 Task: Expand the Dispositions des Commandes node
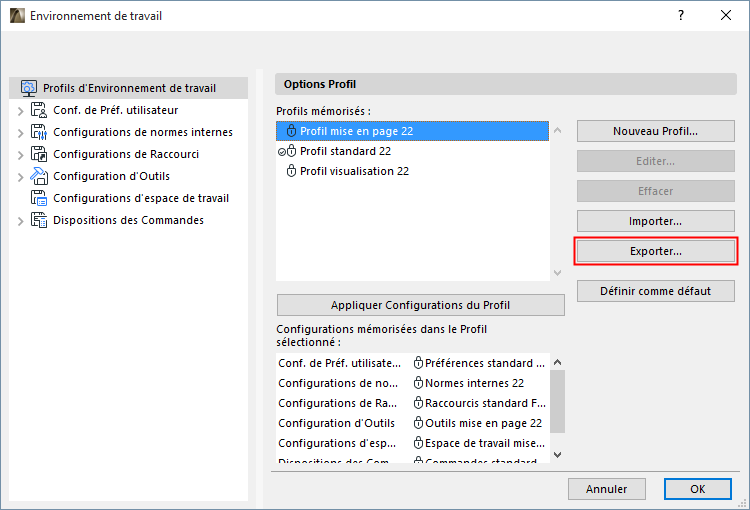(x=21, y=220)
